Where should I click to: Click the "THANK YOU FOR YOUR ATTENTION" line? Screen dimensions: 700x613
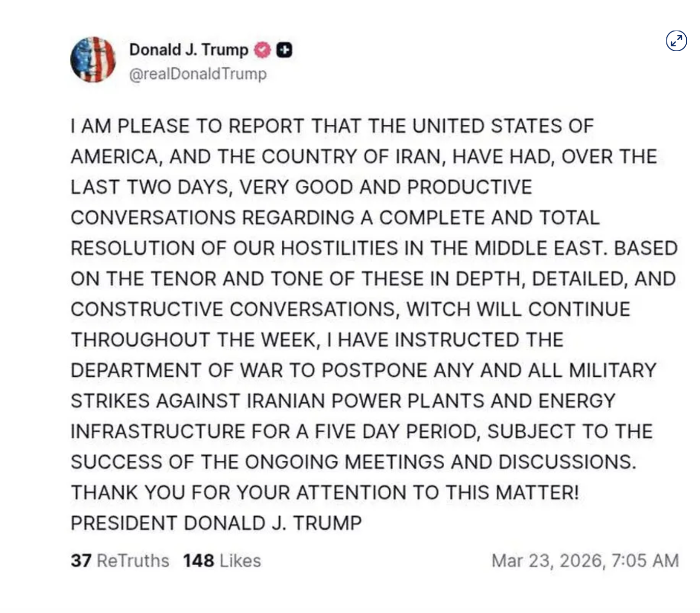point(325,493)
